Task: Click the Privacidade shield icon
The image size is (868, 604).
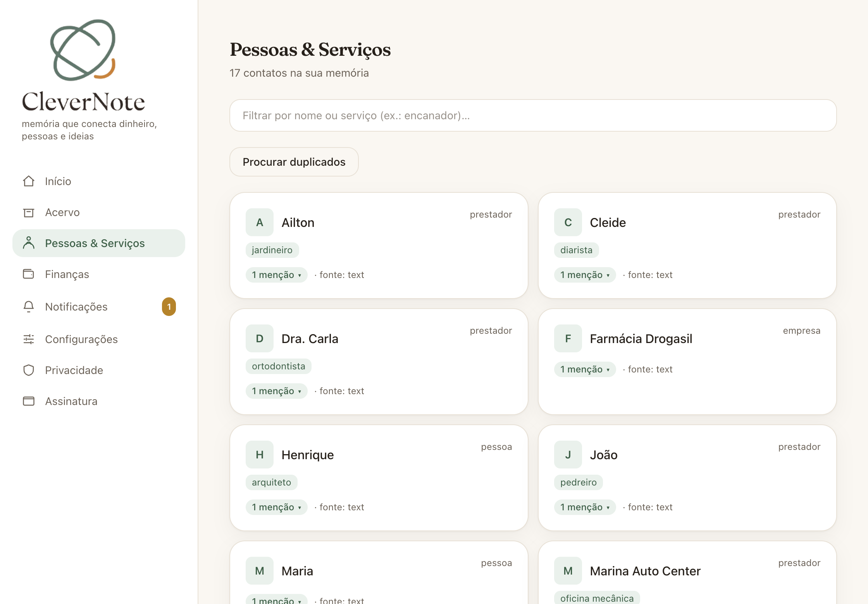Action: point(29,370)
